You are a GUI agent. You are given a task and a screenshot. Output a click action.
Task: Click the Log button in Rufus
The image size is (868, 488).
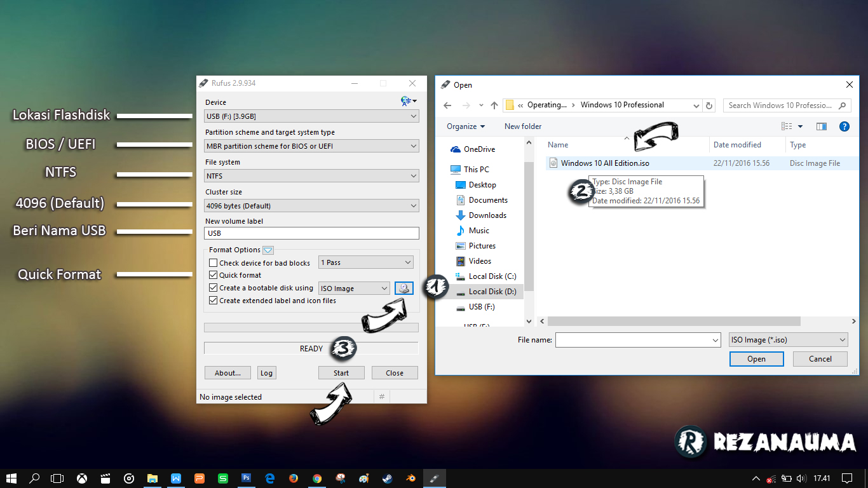click(266, 373)
